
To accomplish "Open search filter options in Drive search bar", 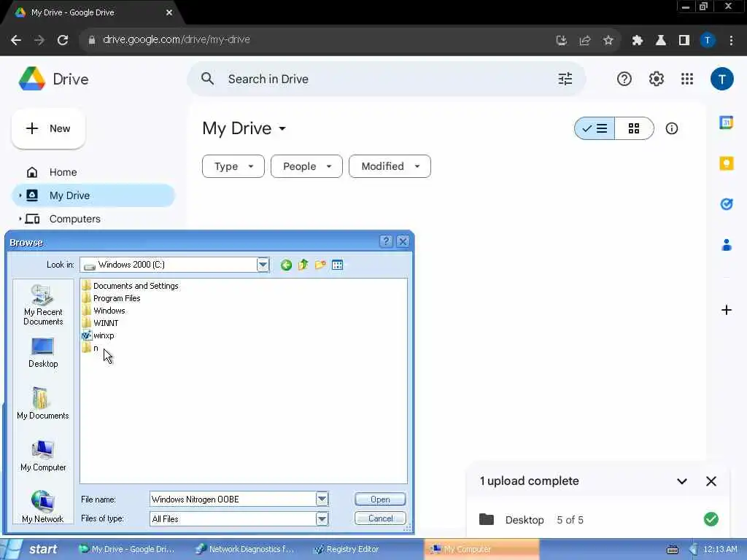I will click(565, 79).
